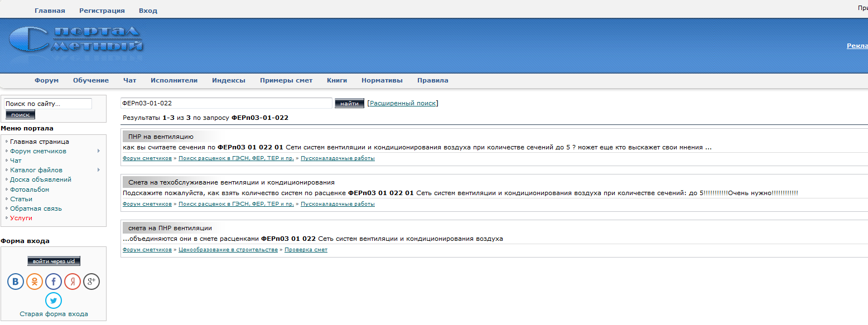The width and height of the screenshot is (868, 325).
Task: Open Форум сметчиков breadcrumb under third result
Action: click(147, 250)
